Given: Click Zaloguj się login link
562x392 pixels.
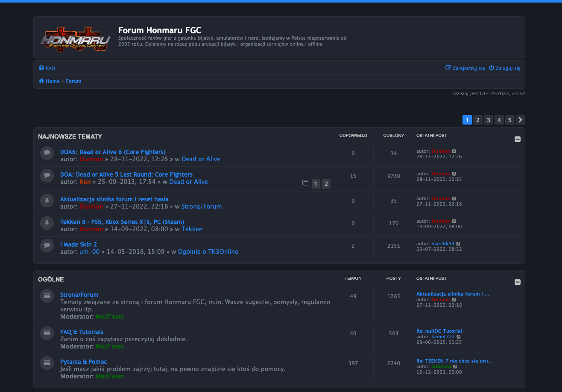Looking at the screenshot, I should (504, 68).
